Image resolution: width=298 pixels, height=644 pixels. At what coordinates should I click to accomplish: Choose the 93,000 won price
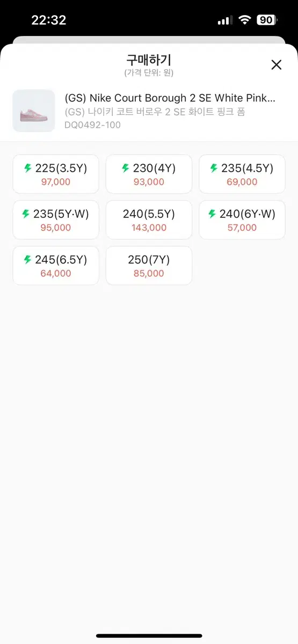[149, 182]
